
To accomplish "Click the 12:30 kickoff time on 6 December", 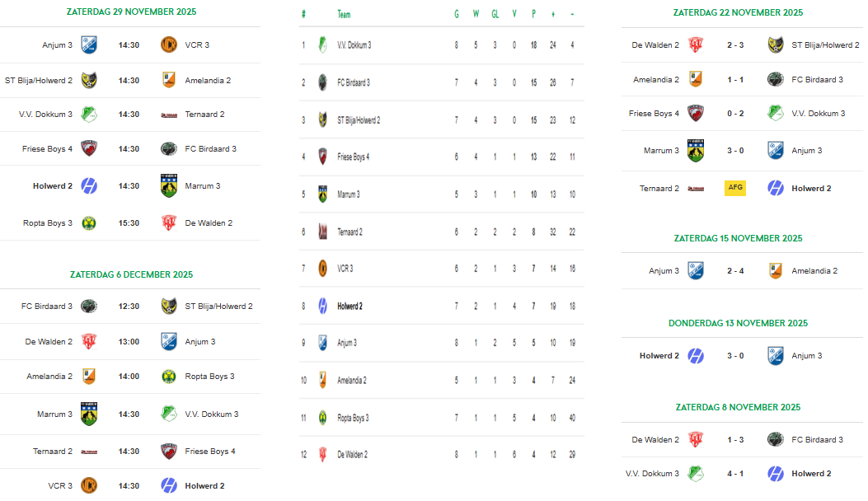I will 129,306.
